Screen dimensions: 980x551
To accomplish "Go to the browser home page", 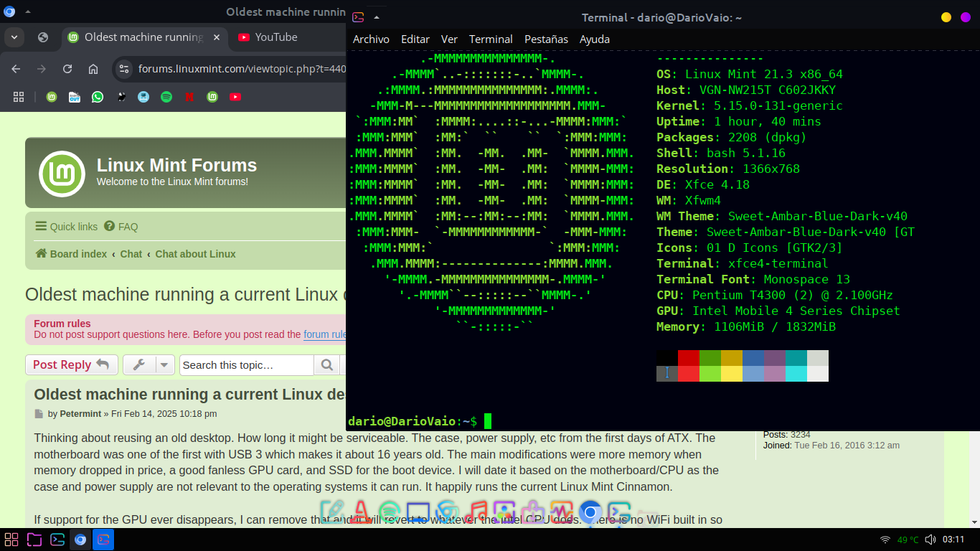I will pos(93,69).
